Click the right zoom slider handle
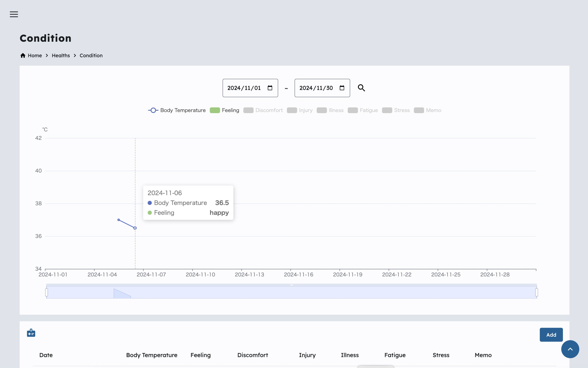The width and height of the screenshot is (588, 368). tap(536, 292)
